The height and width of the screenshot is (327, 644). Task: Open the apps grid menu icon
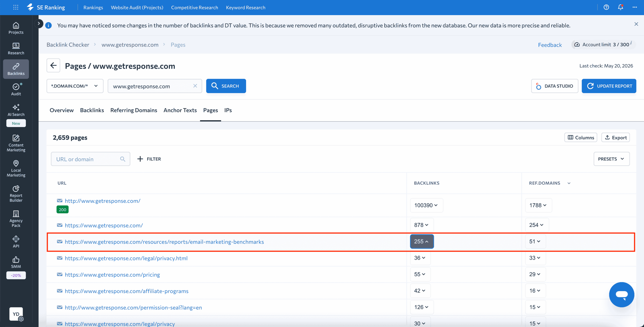16,7
